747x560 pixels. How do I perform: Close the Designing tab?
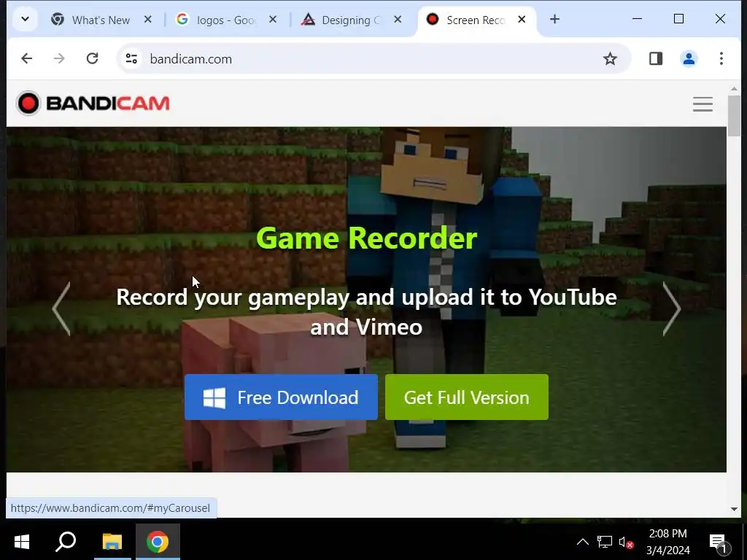tap(398, 20)
